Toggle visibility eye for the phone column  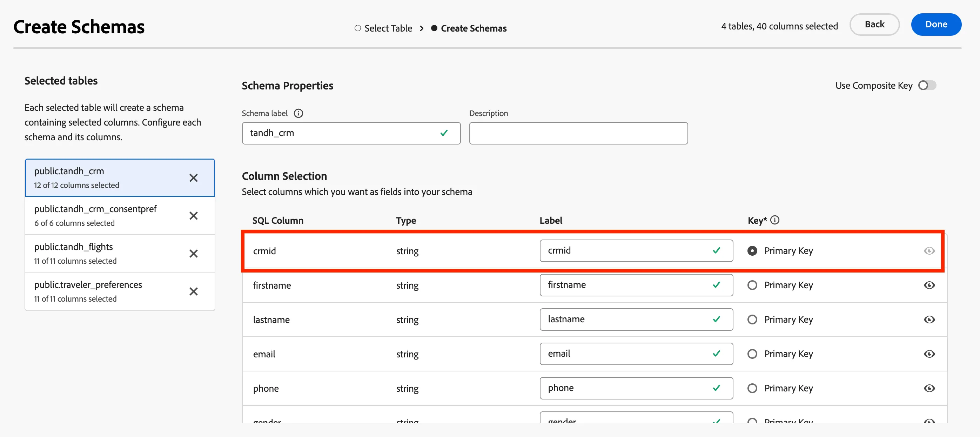[929, 388]
